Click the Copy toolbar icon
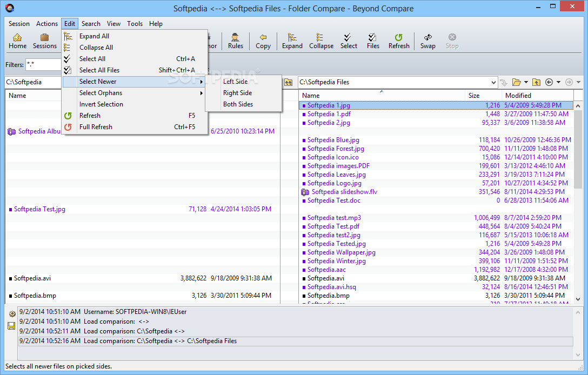This screenshot has width=588, height=375. [x=263, y=41]
